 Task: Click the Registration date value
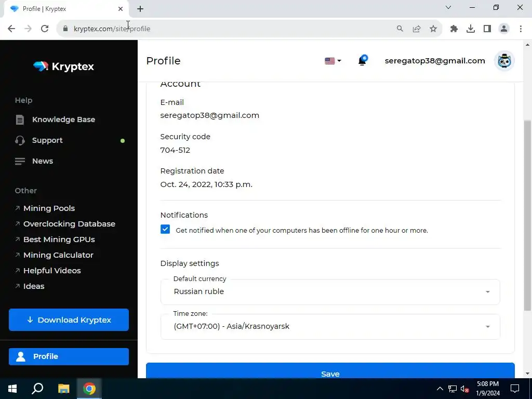[x=206, y=184]
